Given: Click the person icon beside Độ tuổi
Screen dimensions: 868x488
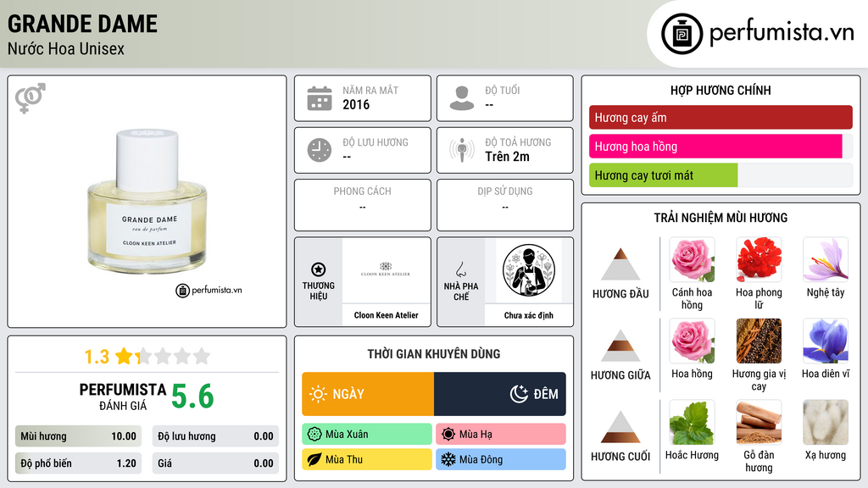Looking at the screenshot, I should point(462,98).
